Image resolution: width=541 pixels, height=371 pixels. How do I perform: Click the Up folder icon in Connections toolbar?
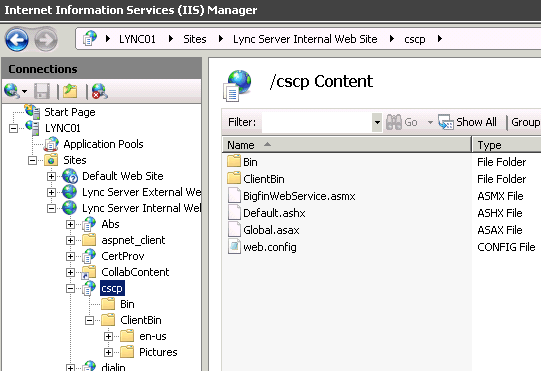(x=70, y=91)
